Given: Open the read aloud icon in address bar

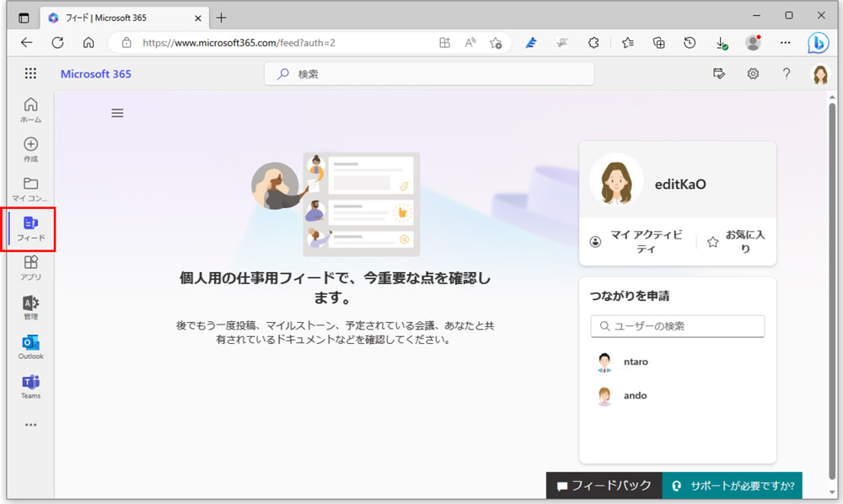Looking at the screenshot, I should coord(470,42).
